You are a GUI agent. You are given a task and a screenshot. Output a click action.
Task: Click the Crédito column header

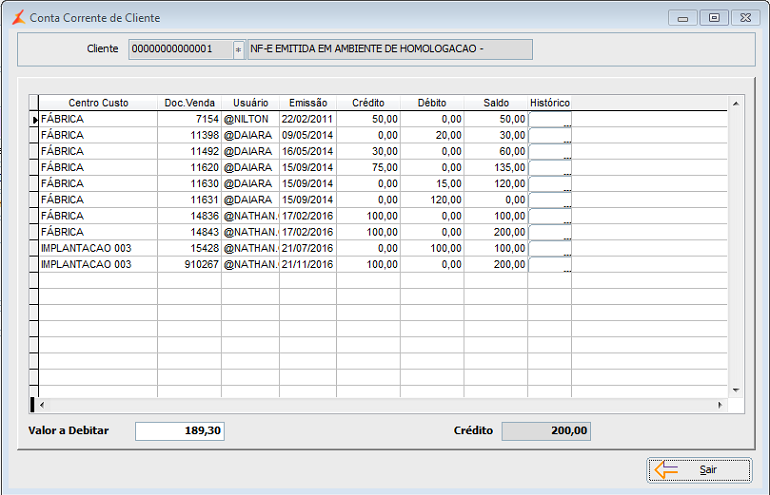tap(368, 103)
